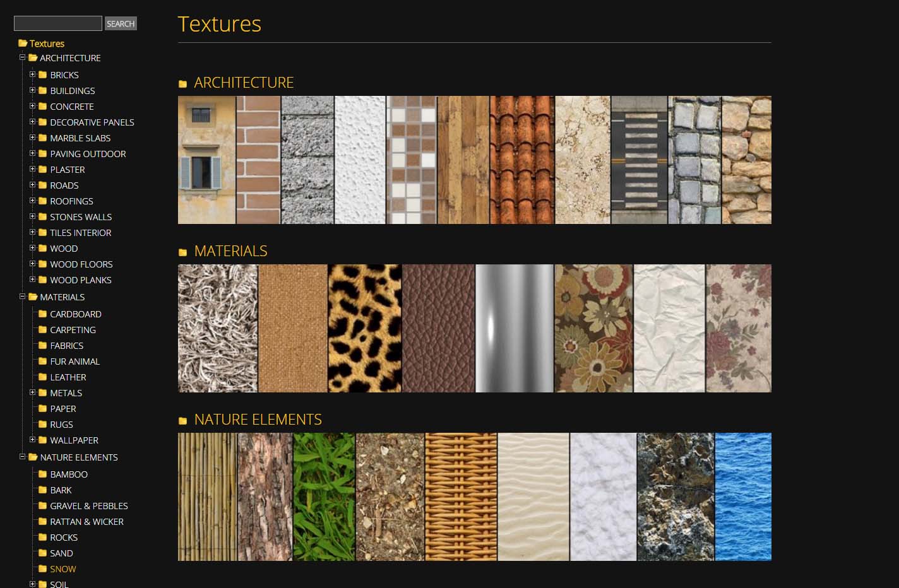
Task: Open WOOD PLANKS category in the tree
Action: point(81,280)
